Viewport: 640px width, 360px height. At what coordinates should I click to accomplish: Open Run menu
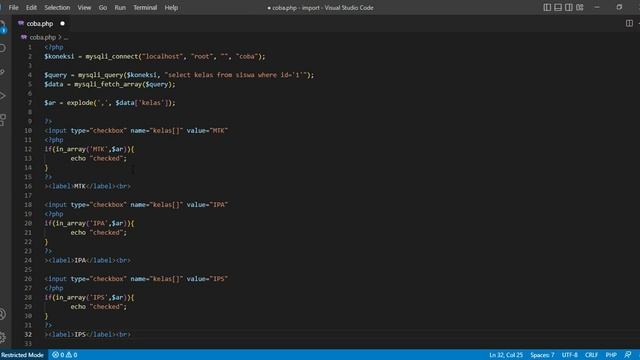click(x=120, y=7)
